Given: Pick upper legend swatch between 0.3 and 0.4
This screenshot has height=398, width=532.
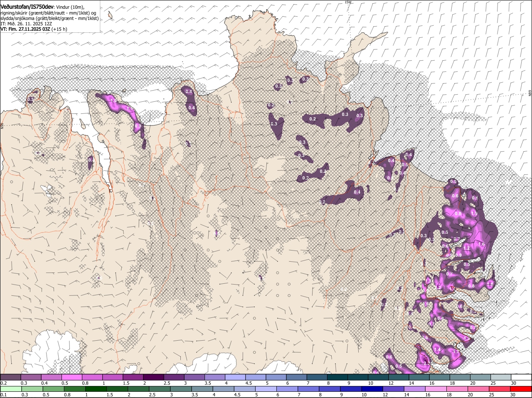Looking at the screenshot, I should 31,377.
